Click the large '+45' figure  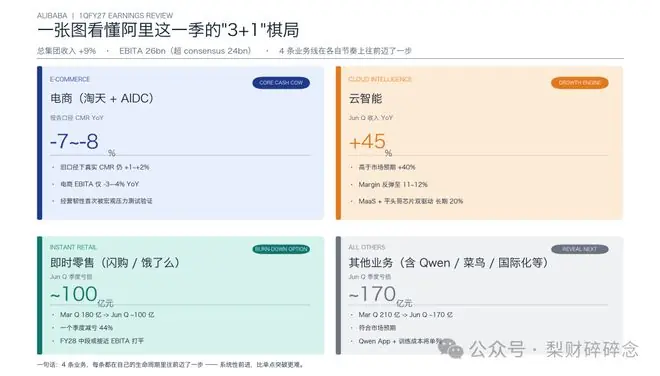coord(367,141)
